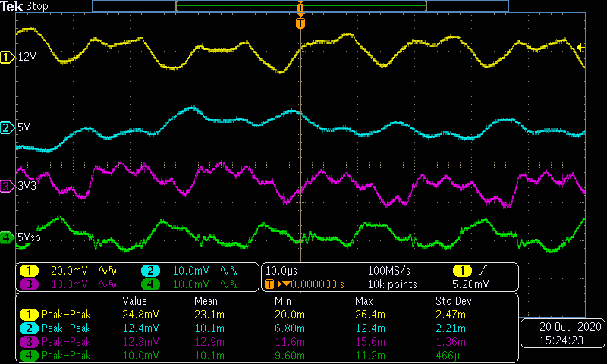Click the Tek logo in the corner
The height and width of the screenshot is (364, 607).
click(x=12, y=6)
